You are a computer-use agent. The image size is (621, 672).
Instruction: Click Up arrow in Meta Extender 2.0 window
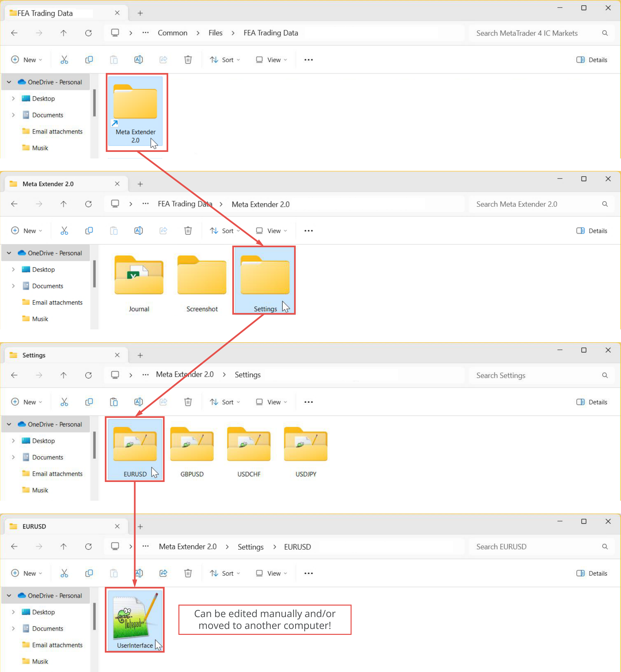pyautogui.click(x=63, y=204)
